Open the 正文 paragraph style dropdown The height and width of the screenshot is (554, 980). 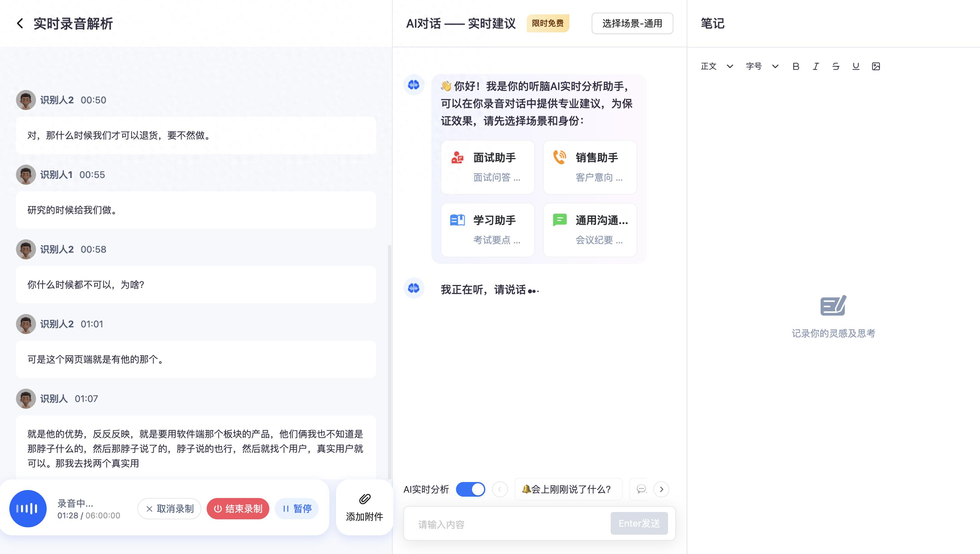[x=717, y=66]
